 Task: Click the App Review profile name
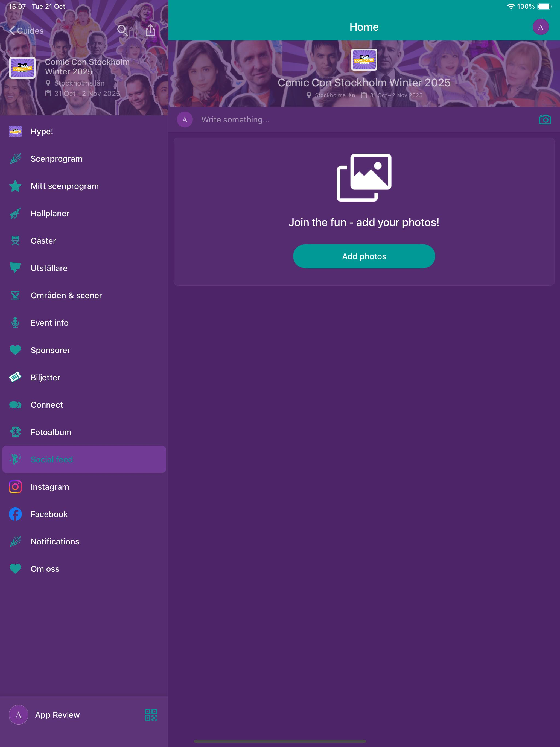(57, 715)
